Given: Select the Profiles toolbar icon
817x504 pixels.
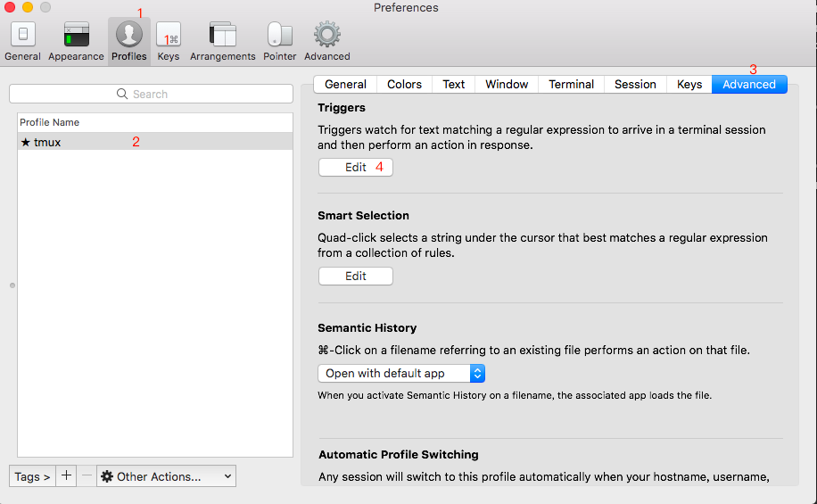Looking at the screenshot, I should pyautogui.click(x=129, y=36).
